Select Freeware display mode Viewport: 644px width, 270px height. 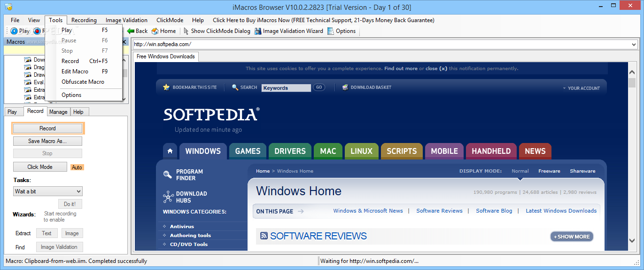549,171
